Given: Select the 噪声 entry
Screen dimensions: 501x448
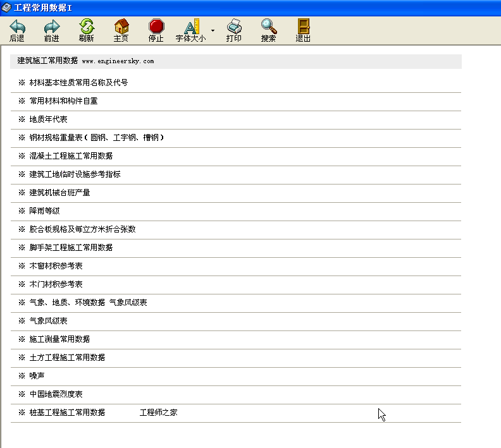Looking at the screenshot, I should pos(37,376).
